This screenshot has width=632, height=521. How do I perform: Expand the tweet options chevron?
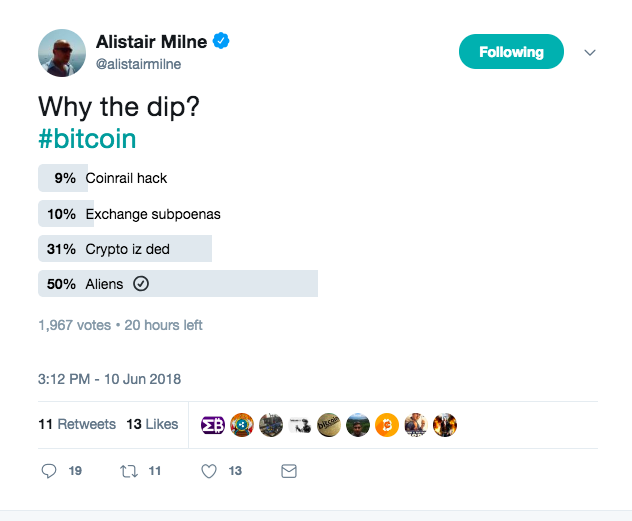coord(590,53)
